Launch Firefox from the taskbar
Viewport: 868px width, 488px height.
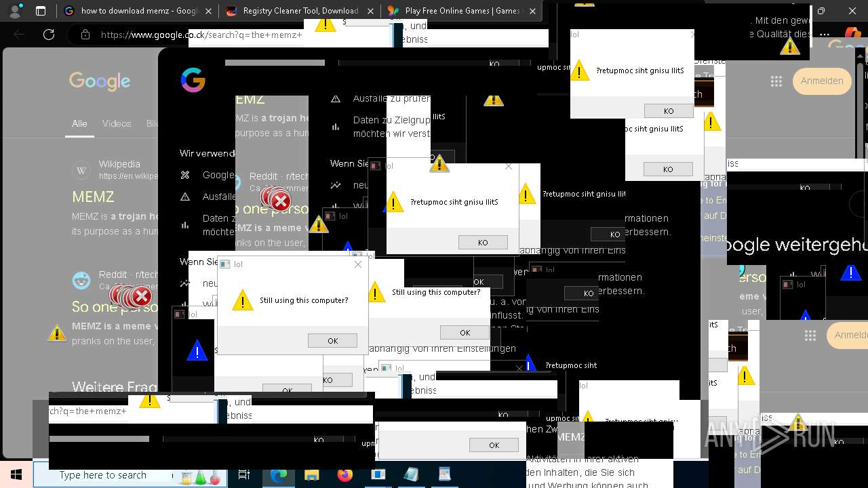click(345, 475)
